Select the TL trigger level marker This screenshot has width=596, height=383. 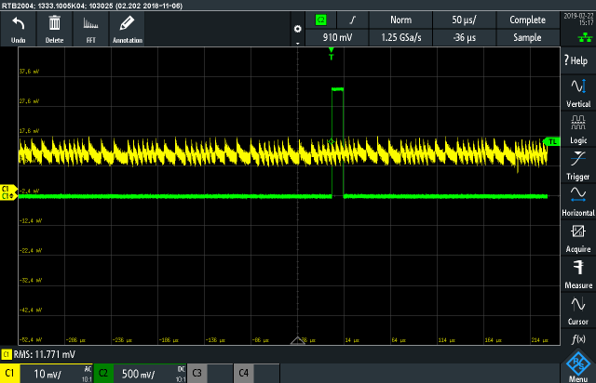(x=552, y=141)
